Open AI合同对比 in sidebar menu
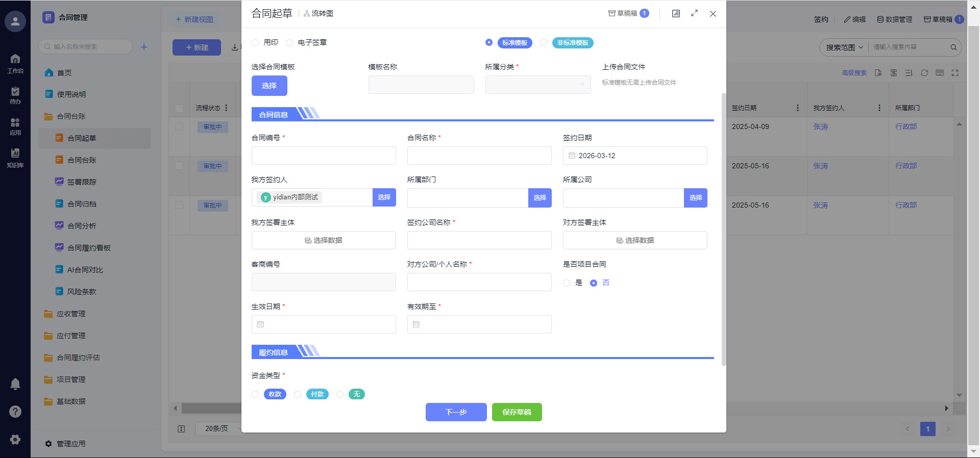 tap(85, 270)
